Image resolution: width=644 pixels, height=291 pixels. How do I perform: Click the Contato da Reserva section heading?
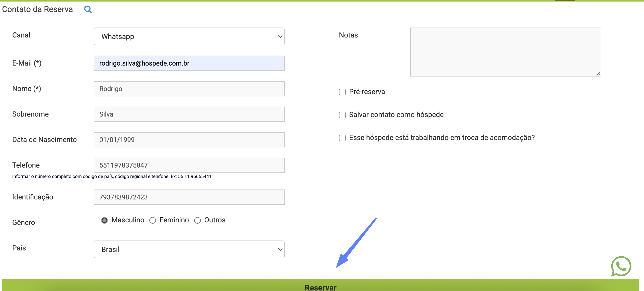click(x=37, y=9)
